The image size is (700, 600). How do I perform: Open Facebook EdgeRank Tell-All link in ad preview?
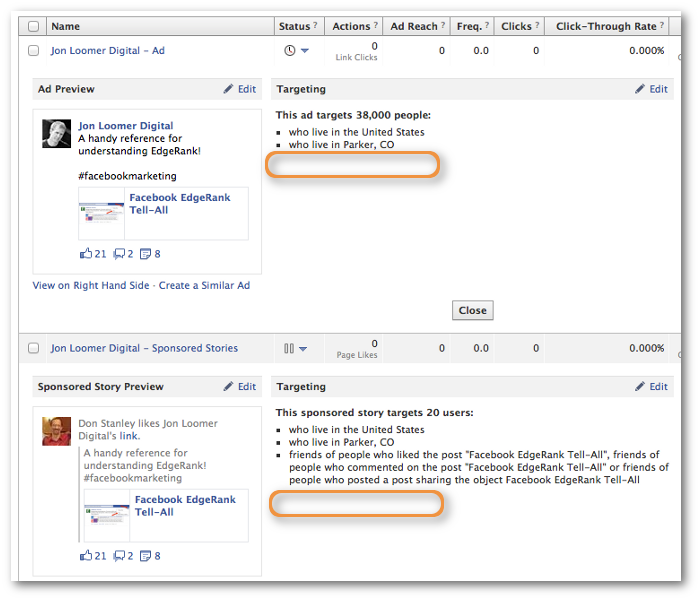(180, 204)
